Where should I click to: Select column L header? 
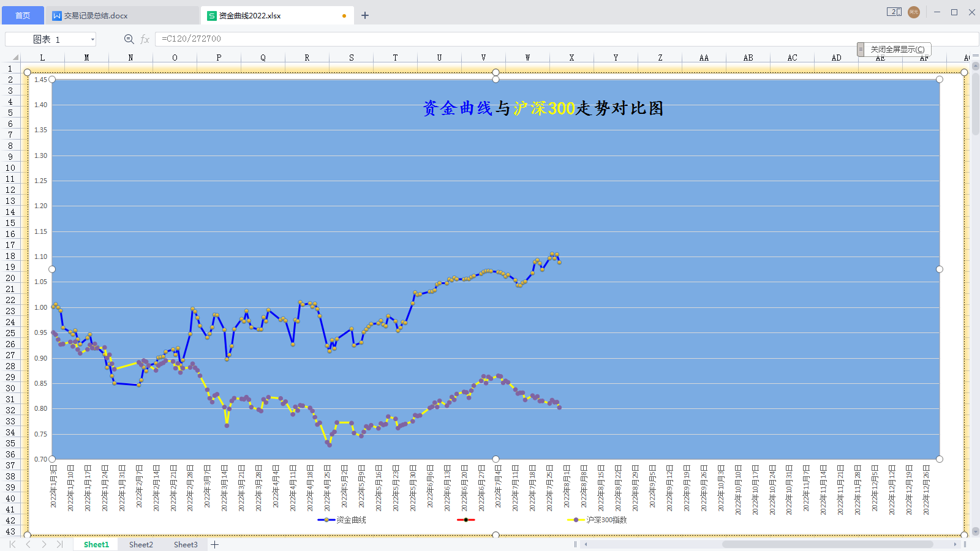[x=42, y=58]
